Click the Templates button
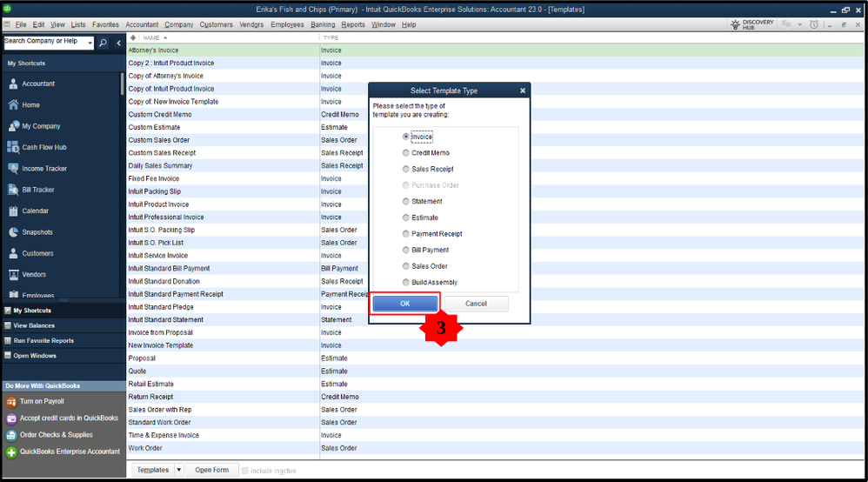 (x=153, y=470)
